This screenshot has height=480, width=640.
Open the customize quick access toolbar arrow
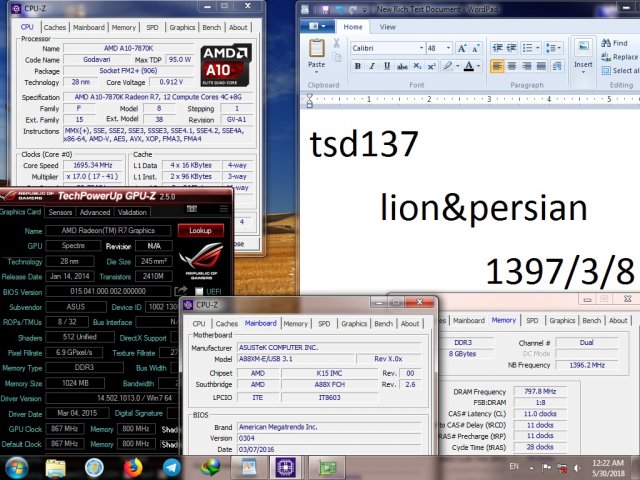point(365,9)
